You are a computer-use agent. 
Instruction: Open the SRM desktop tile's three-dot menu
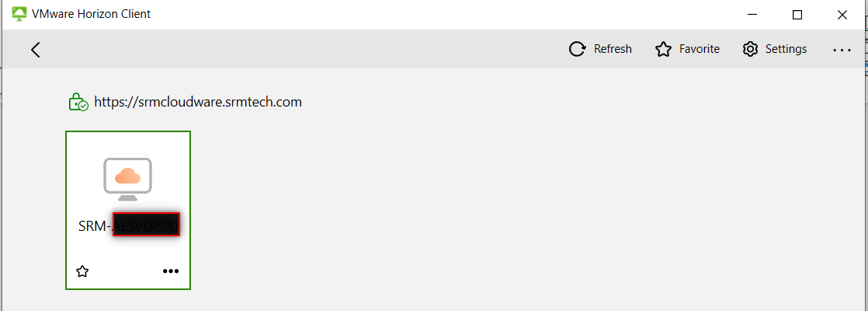point(171,271)
